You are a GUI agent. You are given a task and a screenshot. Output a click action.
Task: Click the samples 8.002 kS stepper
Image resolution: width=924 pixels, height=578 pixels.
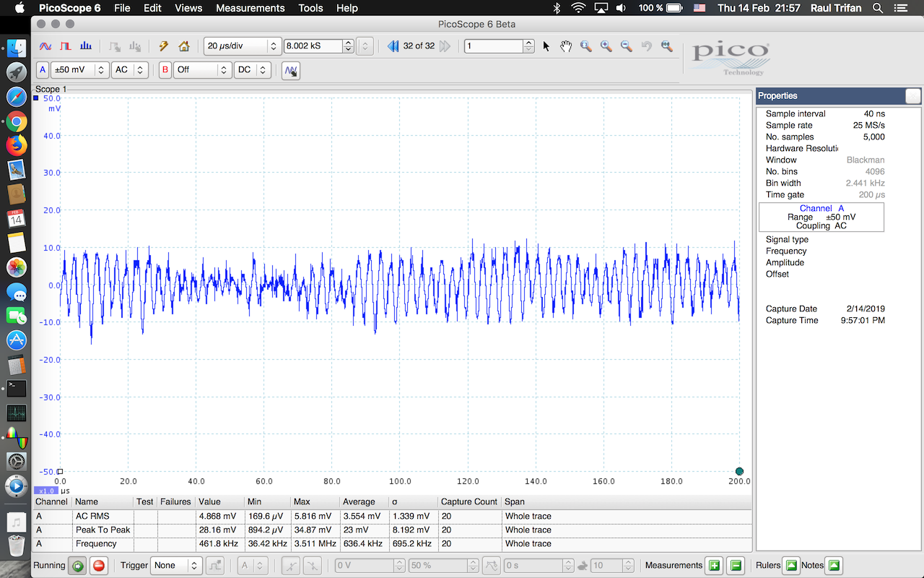(349, 46)
